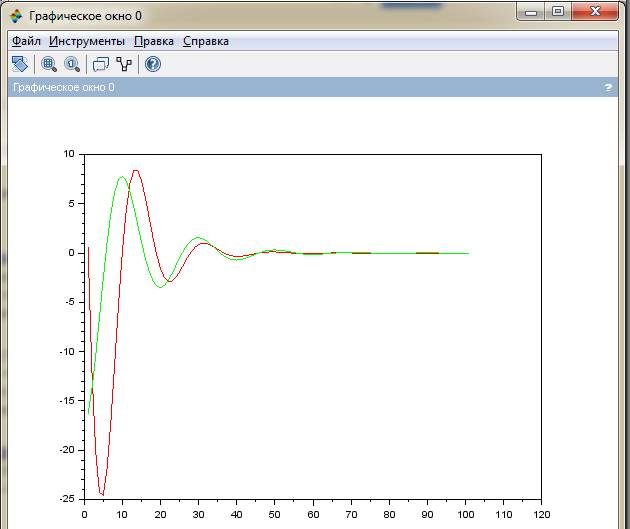Screen dimensions: 630x529
Task: Click the 'Графическое окно 0' info bar label
Action: (x=63, y=87)
